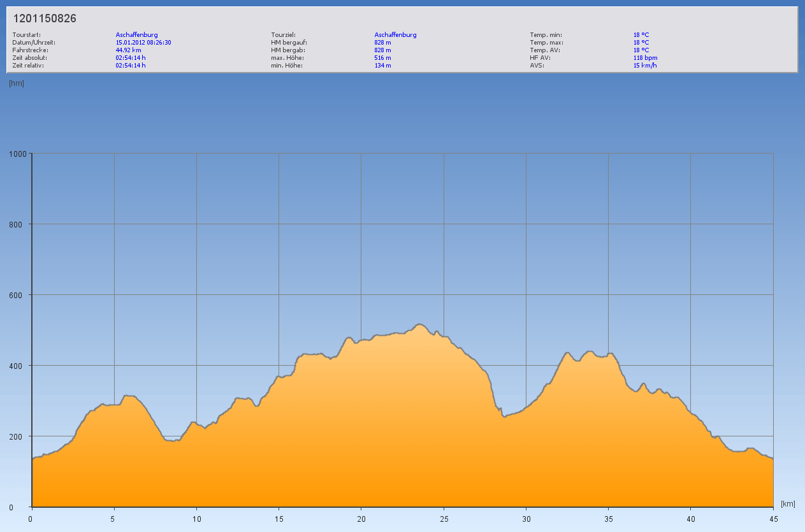Click the min. Höhe value 134 m

pos(382,65)
